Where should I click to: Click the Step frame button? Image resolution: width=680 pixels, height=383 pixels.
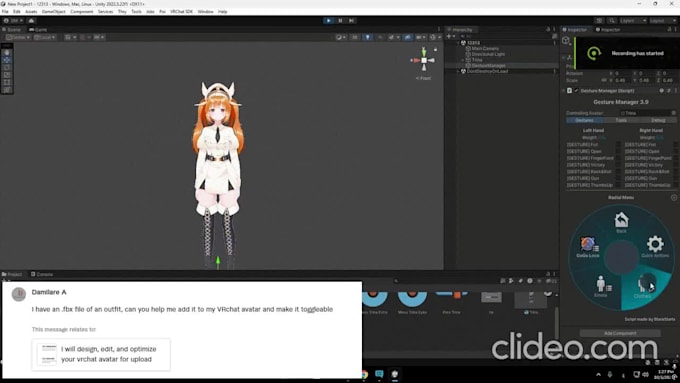tap(352, 20)
